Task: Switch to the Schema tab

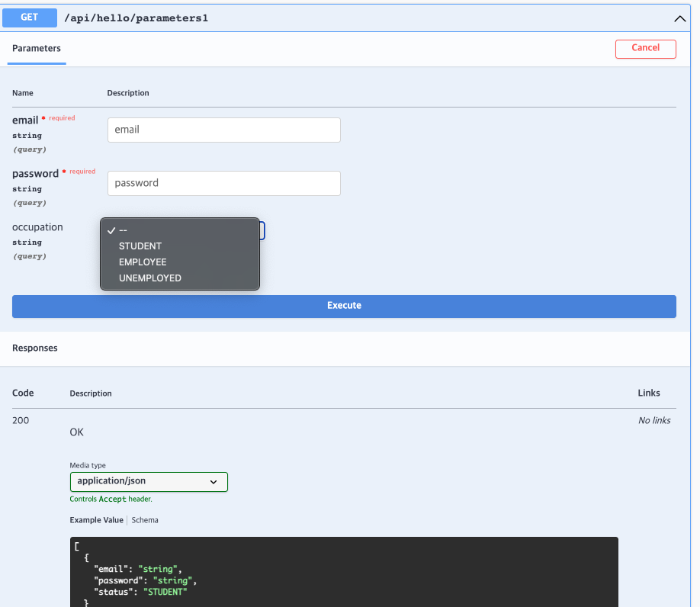Action: 145,520
